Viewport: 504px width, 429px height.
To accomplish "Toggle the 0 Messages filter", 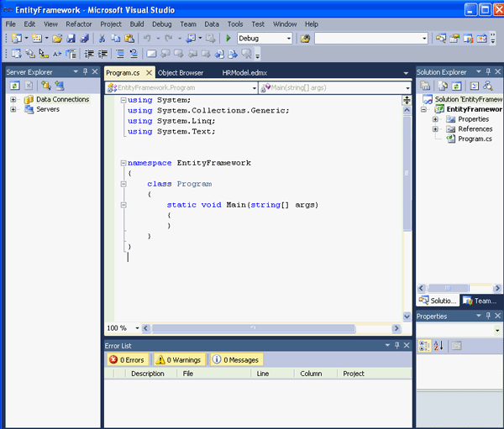I will tap(236, 359).
